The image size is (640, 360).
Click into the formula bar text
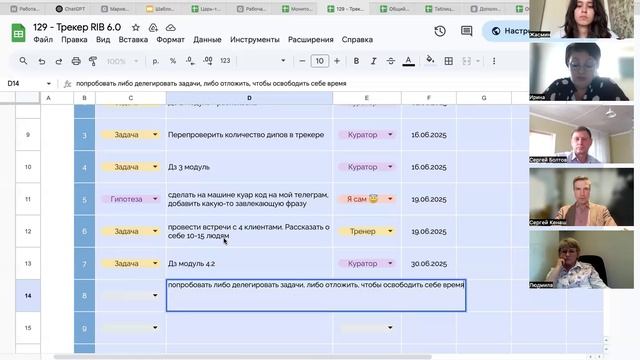pos(211,83)
